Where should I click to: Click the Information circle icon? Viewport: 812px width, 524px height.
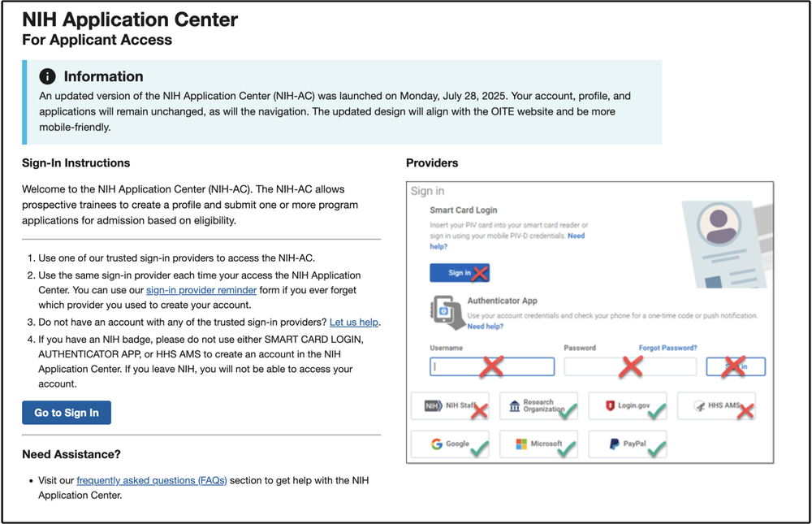pyautogui.click(x=48, y=76)
